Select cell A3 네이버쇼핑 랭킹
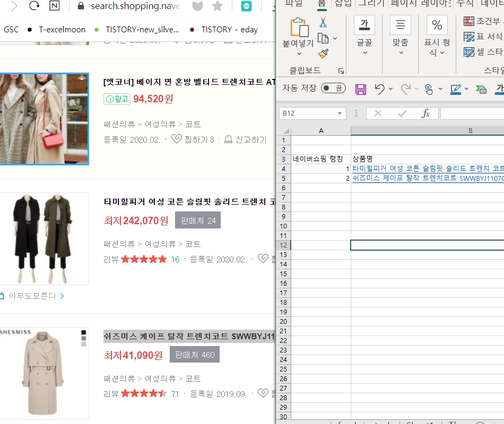 [x=320, y=158]
